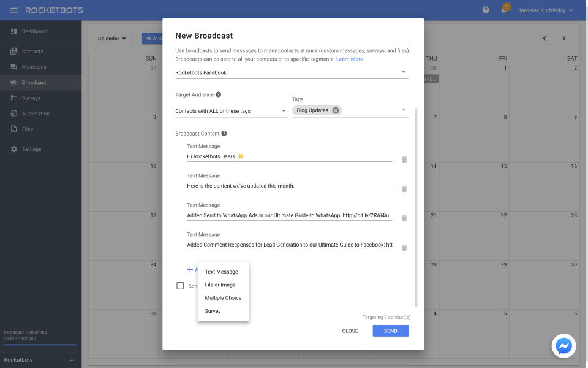The image size is (588, 368).
Task: Open Automation in the sidebar
Action: pyautogui.click(x=40, y=113)
